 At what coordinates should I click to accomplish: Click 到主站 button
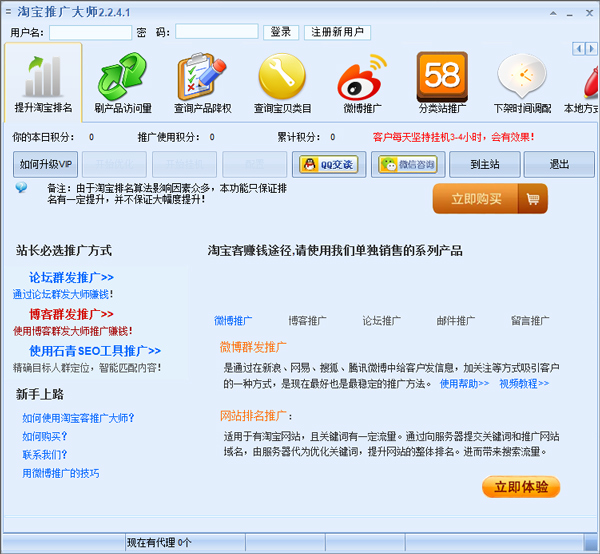484,165
